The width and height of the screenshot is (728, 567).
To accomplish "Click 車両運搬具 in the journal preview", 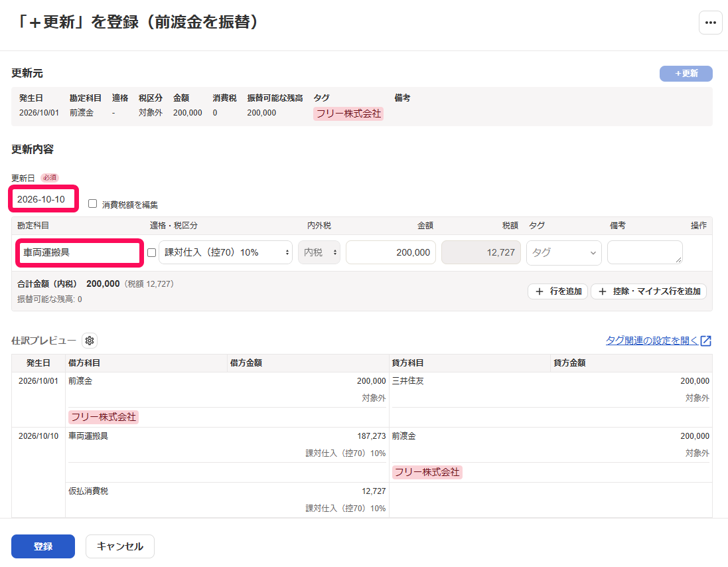I will point(88,436).
